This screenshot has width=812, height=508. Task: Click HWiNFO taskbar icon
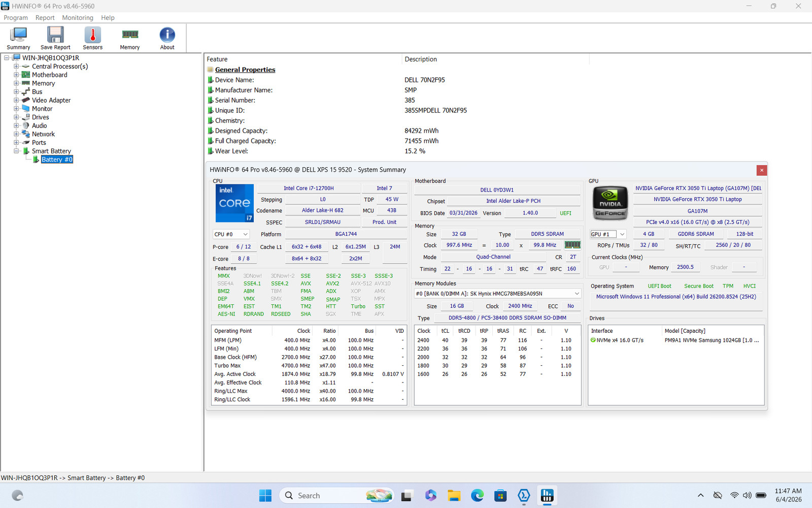pos(547,496)
